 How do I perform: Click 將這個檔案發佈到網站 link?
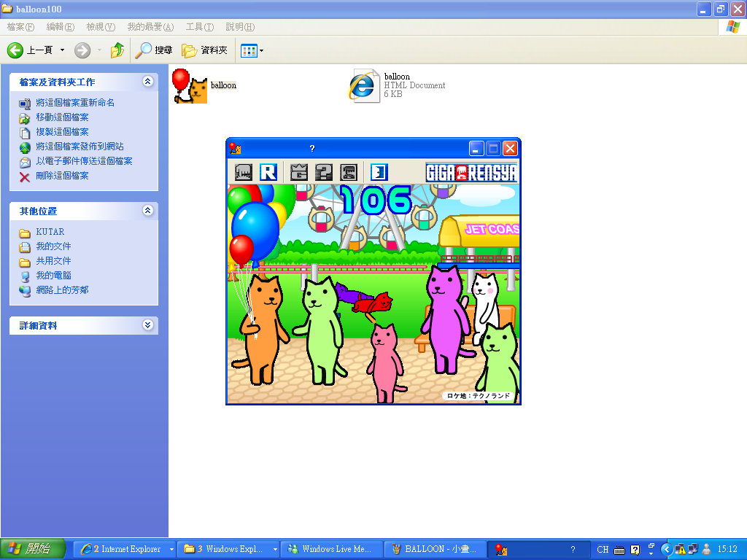(x=80, y=147)
